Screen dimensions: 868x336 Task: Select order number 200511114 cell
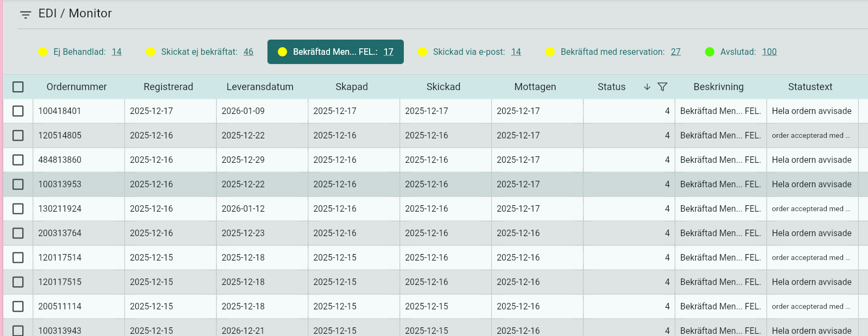(79, 307)
